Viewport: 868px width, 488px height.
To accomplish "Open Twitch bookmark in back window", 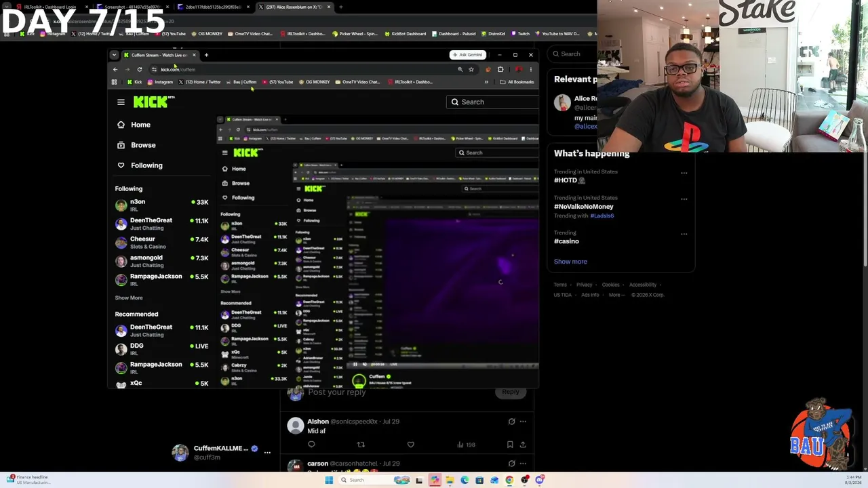I will [x=521, y=33].
